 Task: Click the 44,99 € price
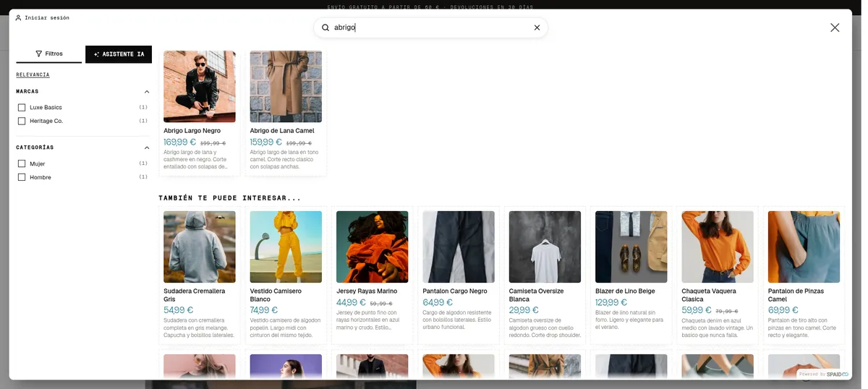pos(351,303)
